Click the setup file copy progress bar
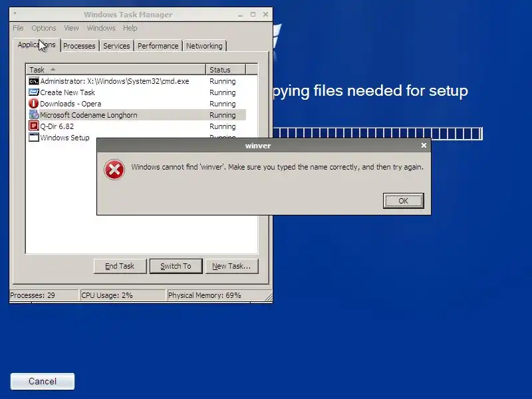The height and width of the screenshot is (399, 532). [x=377, y=134]
